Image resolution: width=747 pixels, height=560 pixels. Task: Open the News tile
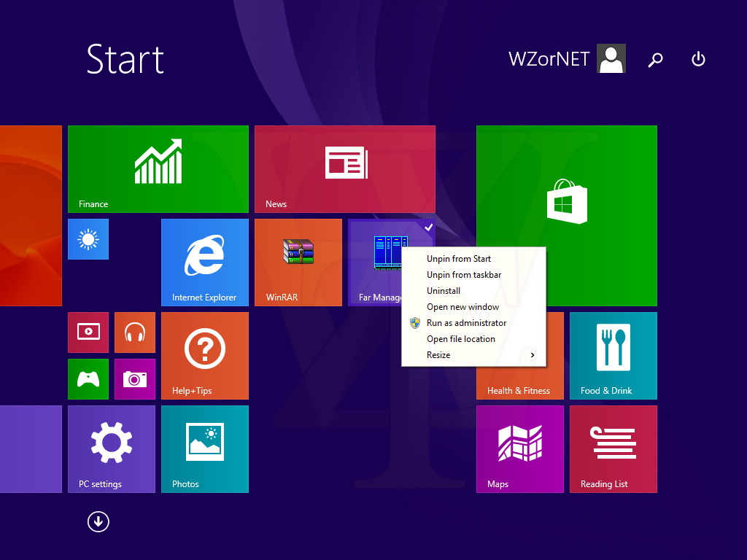tap(344, 168)
